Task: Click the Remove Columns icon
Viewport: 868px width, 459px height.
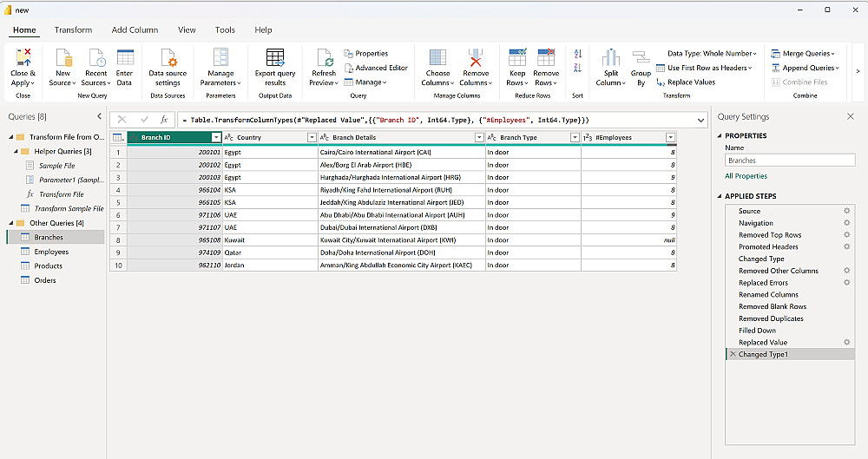Action: pos(475,59)
